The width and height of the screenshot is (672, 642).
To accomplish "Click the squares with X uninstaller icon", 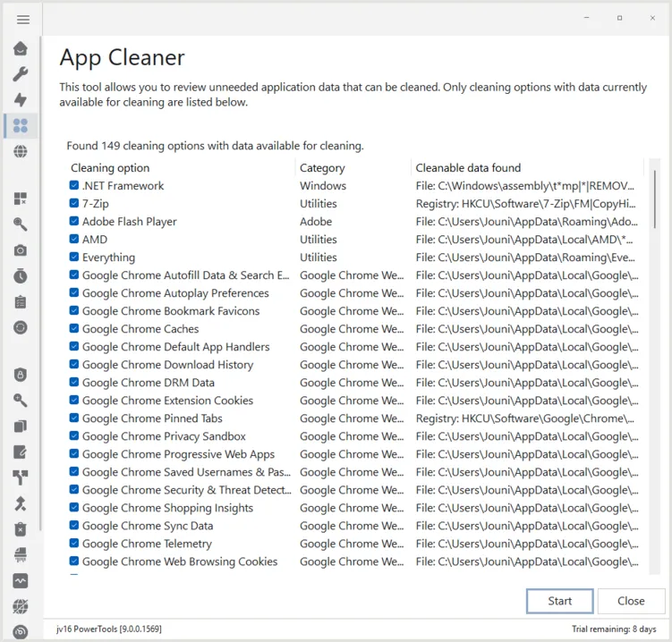I will click(x=21, y=199).
